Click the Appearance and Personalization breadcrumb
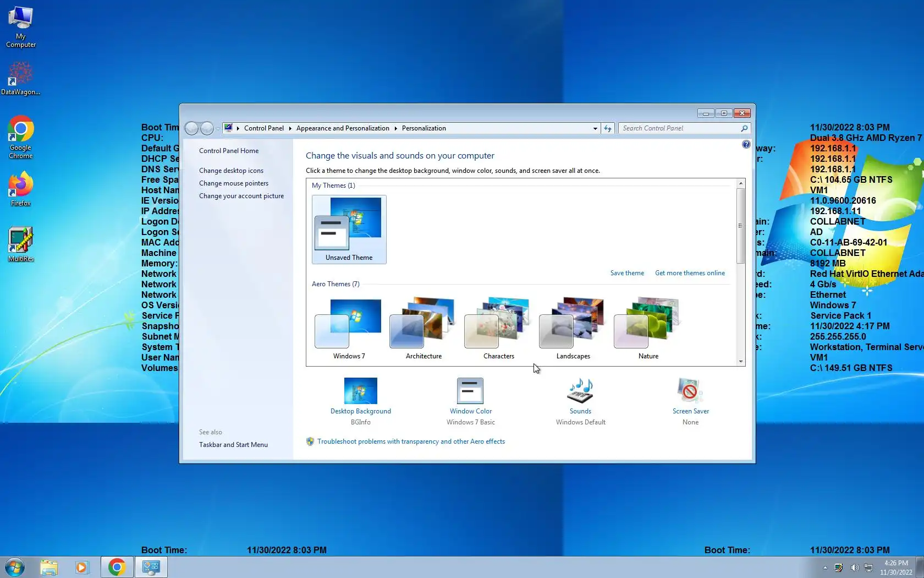Viewport: 924px width, 578px height. [x=343, y=128]
